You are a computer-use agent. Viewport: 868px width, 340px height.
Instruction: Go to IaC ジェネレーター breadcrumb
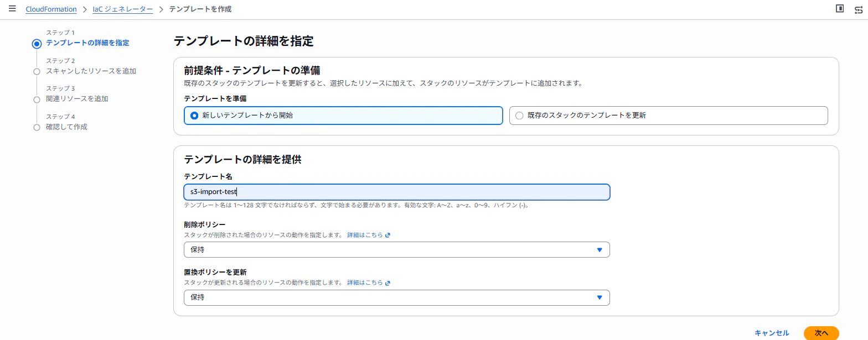pos(122,9)
